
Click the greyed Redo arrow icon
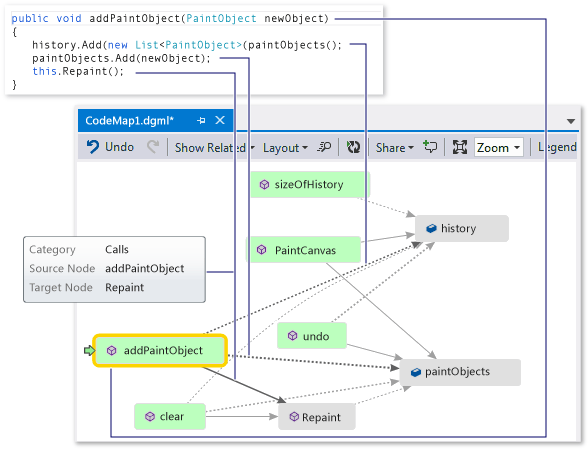(153, 147)
